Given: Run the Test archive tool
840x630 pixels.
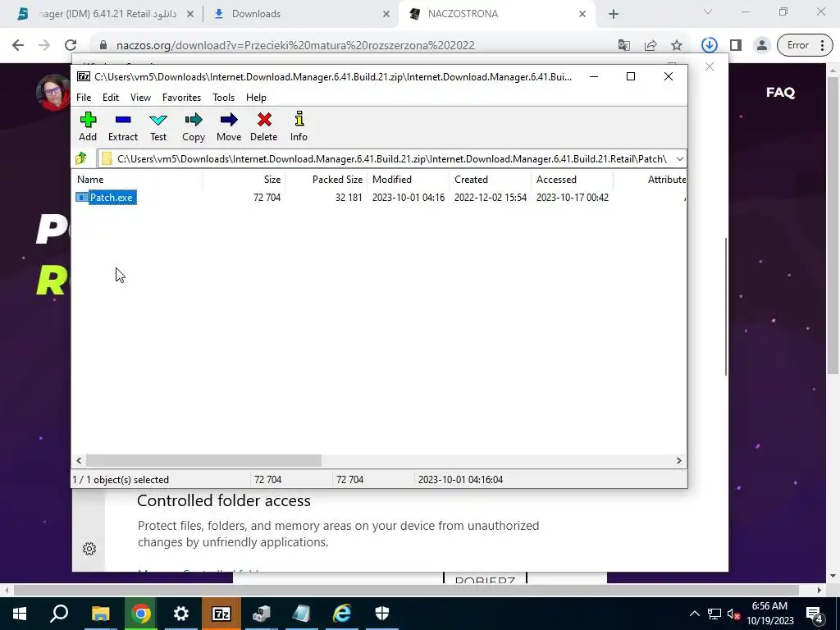Looking at the screenshot, I should 158,126.
